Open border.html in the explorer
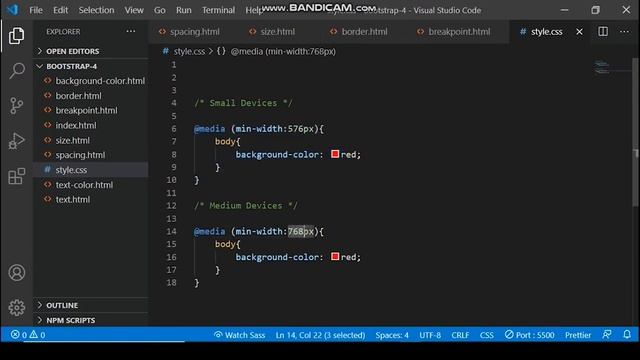This screenshot has height=360, width=640. tap(91, 96)
